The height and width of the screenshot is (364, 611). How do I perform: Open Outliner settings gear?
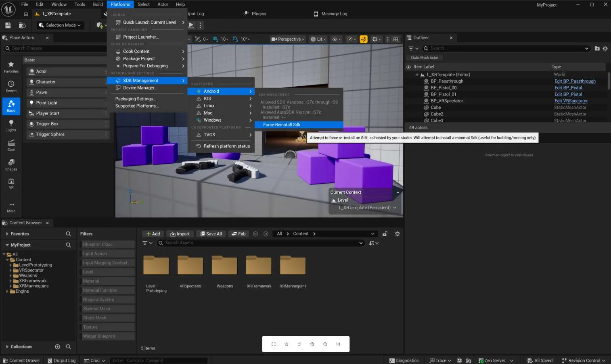tap(605, 48)
